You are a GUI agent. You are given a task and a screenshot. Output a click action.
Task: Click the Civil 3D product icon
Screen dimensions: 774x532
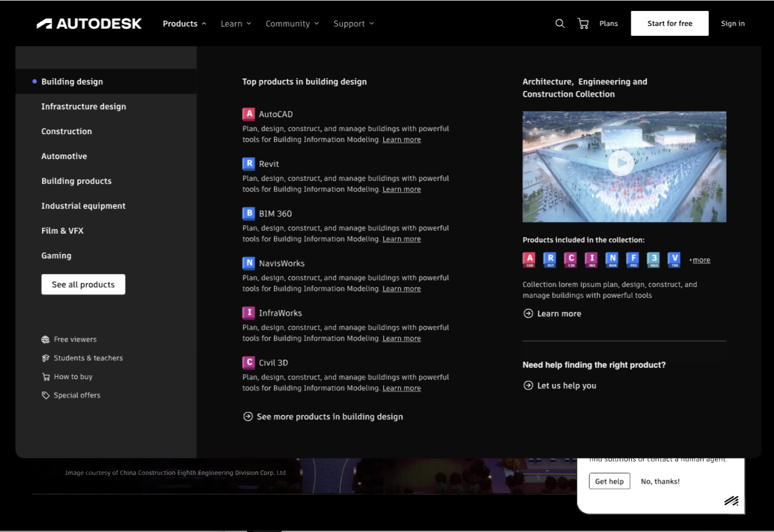coord(248,363)
